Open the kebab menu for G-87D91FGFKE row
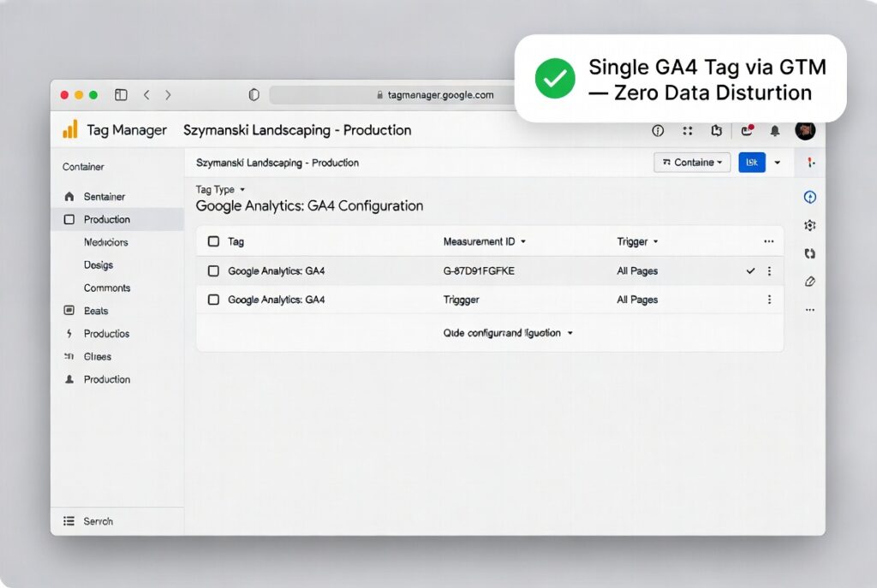Image resolution: width=877 pixels, height=588 pixels. (769, 271)
